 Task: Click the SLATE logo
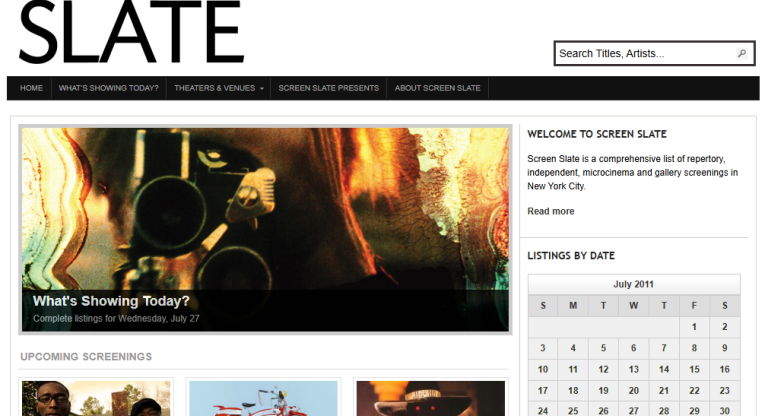tap(131, 34)
